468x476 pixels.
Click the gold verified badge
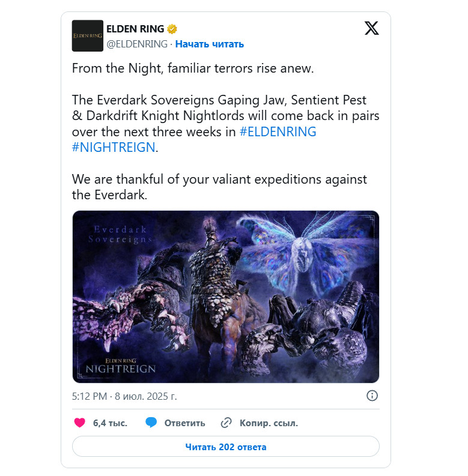pos(172,29)
